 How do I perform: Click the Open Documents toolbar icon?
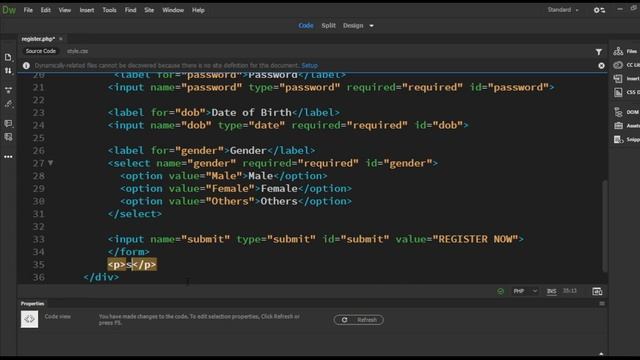point(8,58)
